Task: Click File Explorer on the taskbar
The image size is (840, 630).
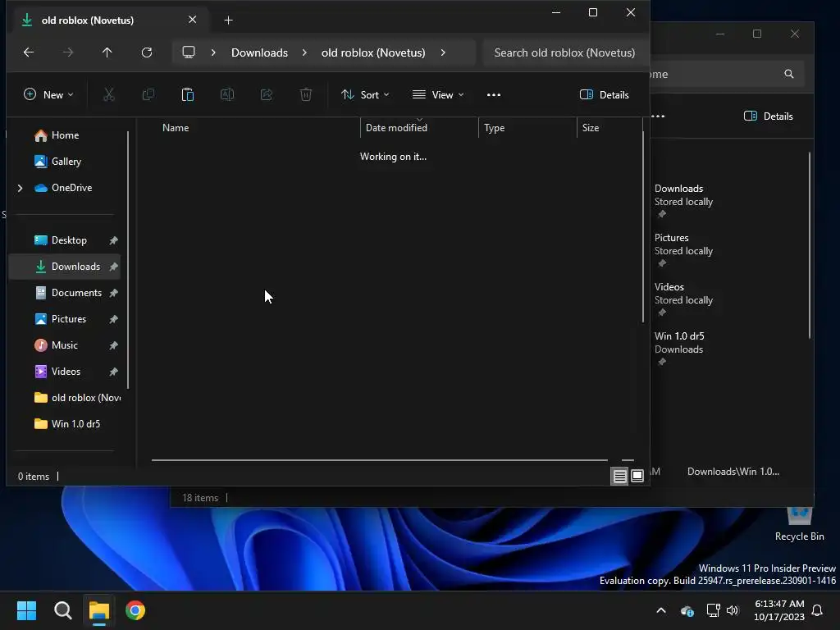Action: (x=99, y=610)
